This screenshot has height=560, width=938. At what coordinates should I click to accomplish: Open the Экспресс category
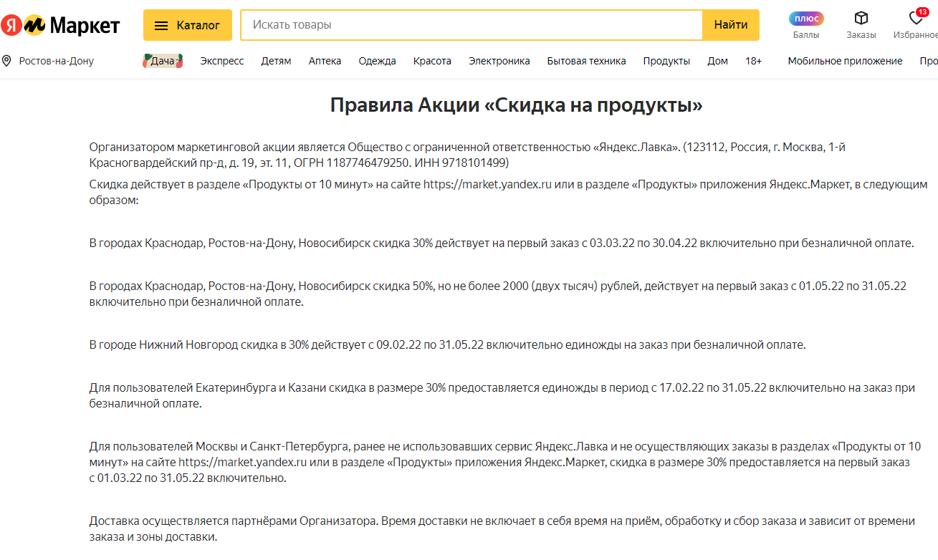(x=222, y=61)
